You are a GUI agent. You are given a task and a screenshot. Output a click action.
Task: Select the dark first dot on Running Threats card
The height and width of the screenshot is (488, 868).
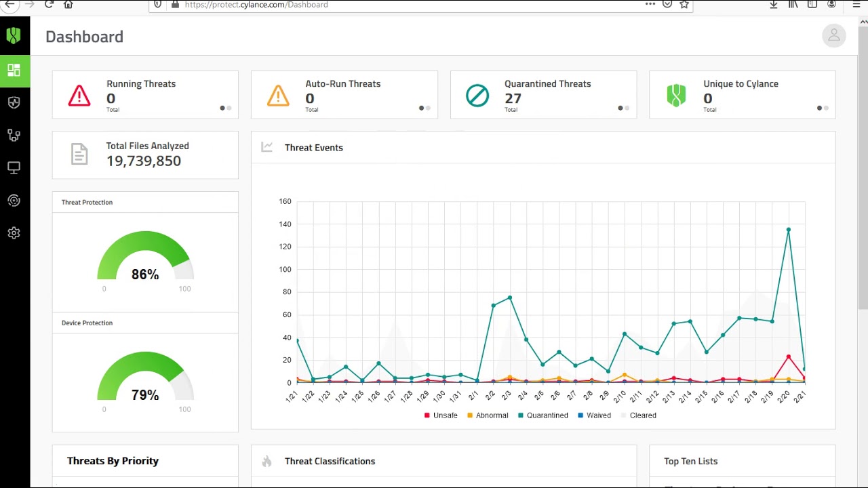[x=222, y=108]
